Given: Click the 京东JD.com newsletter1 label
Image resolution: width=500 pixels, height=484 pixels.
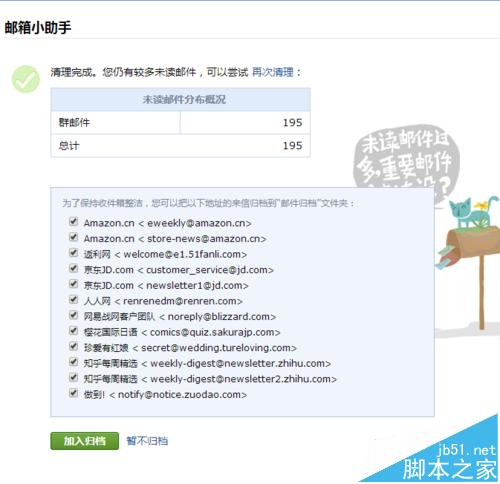Looking at the screenshot, I should pyautogui.click(x=166, y=285).
